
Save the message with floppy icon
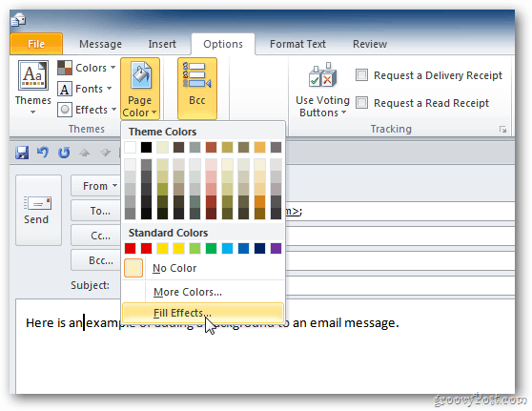tap(22, 153)
